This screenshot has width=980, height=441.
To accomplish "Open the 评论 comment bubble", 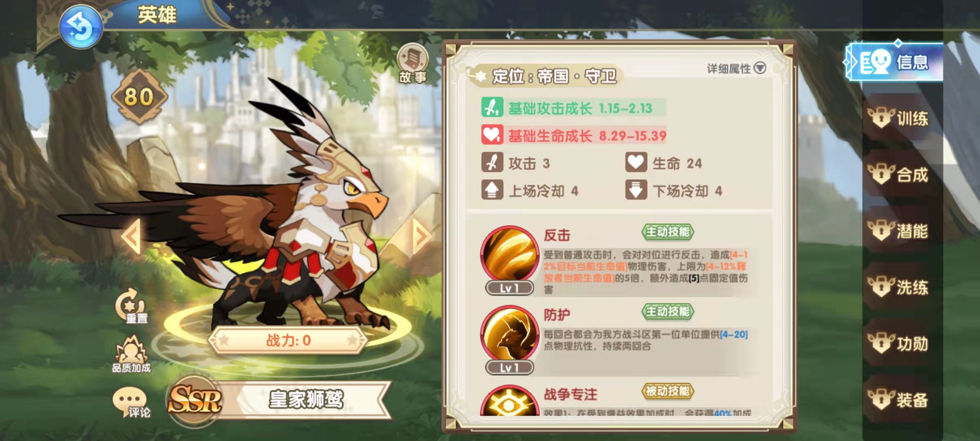I will (131, 402).
